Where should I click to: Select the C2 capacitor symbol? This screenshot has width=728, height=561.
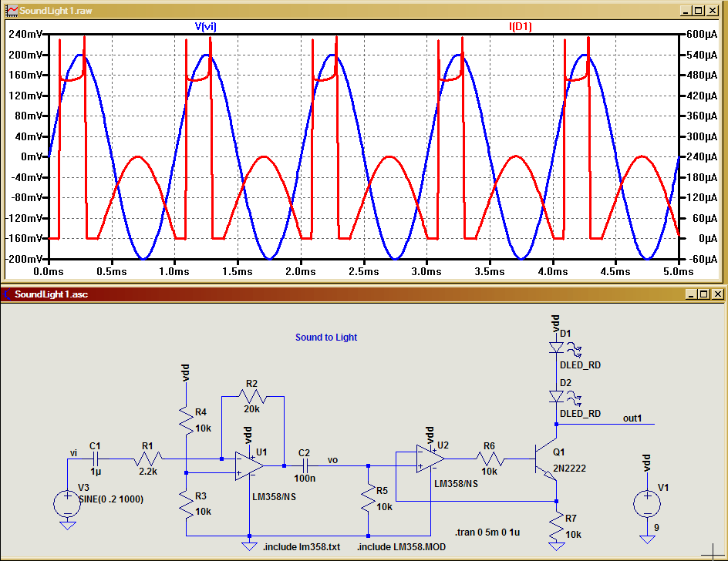(x=305, y=465)
